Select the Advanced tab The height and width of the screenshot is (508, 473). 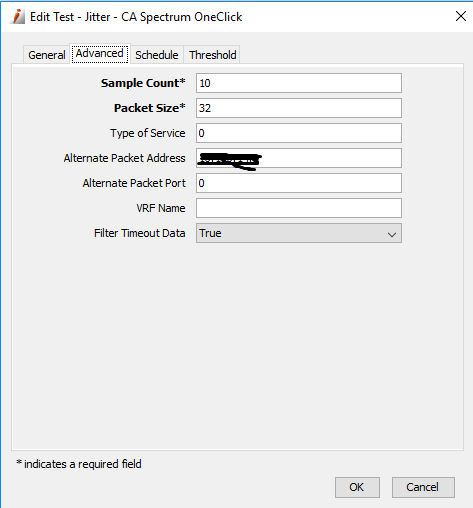pyautogui.click(x=100, y=54)
